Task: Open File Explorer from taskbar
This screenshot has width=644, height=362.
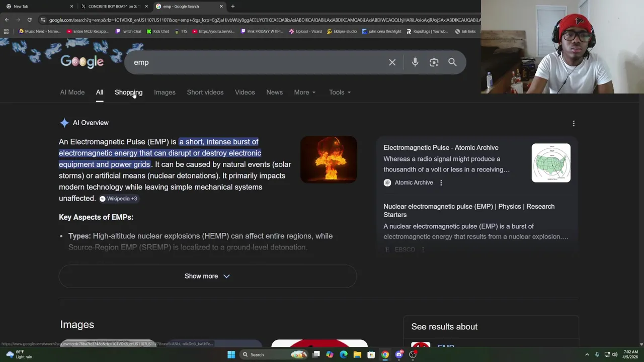Action: point(357,354)
